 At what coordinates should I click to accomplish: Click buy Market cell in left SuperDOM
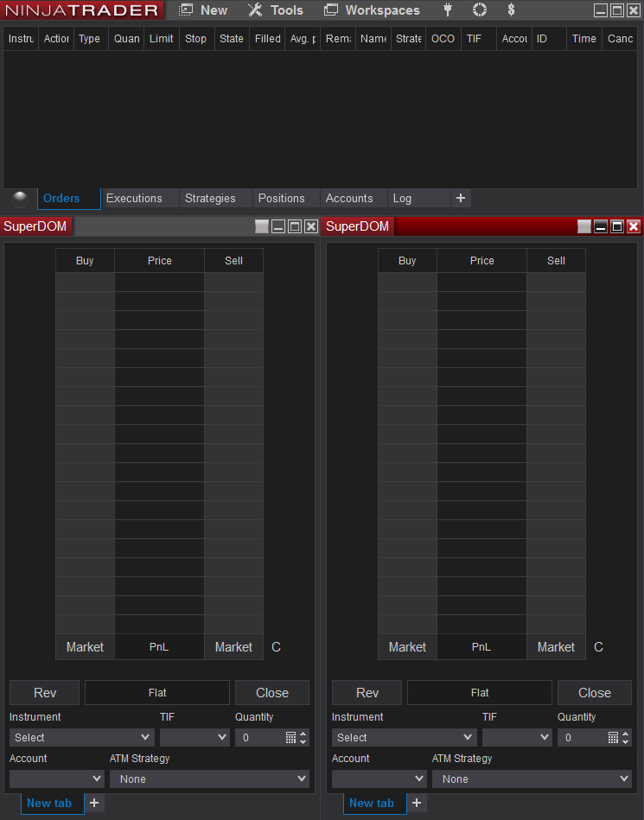pyautogui.click(x=86, y=647)
